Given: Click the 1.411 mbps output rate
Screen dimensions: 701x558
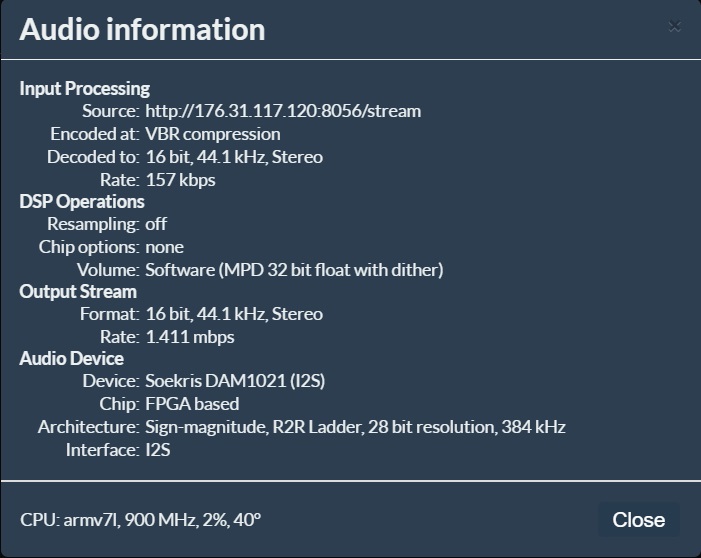Looking at the screenshot, I should [x=190, y=337].
